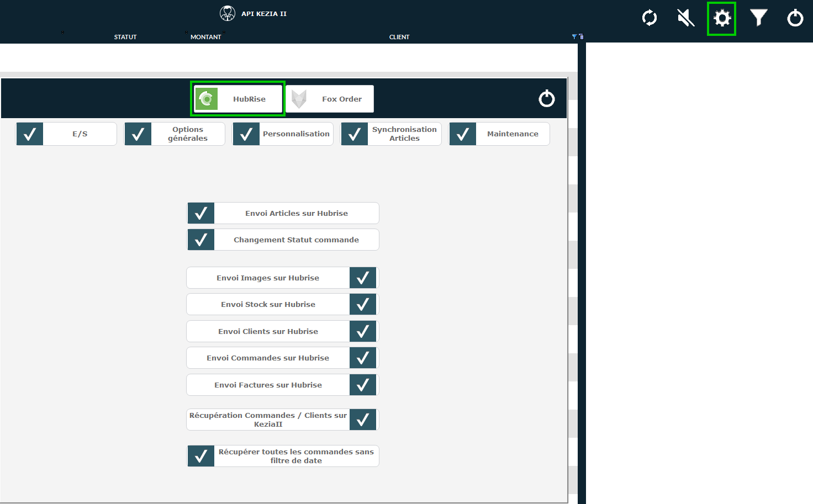The width and height of the screenshot is (813, 504).
Task: Toggle the Envoi Articles sur Hubrise checkbox
Action: point(201,213)
